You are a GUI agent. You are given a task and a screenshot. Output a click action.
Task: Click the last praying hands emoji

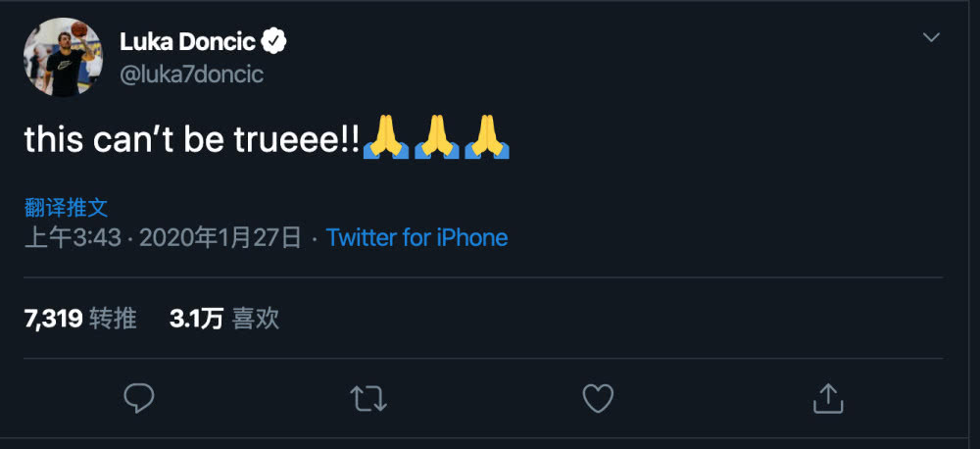click(x=487, y=139)
